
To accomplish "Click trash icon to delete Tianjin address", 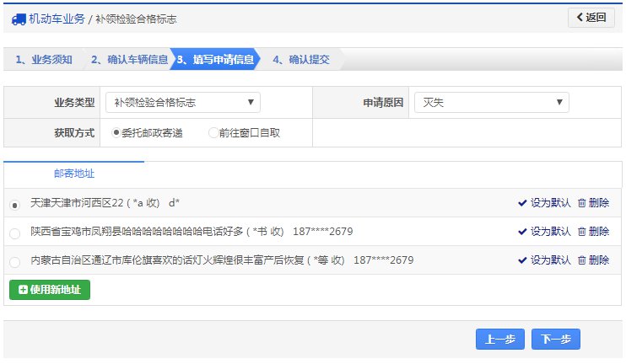I will (581, 203).
